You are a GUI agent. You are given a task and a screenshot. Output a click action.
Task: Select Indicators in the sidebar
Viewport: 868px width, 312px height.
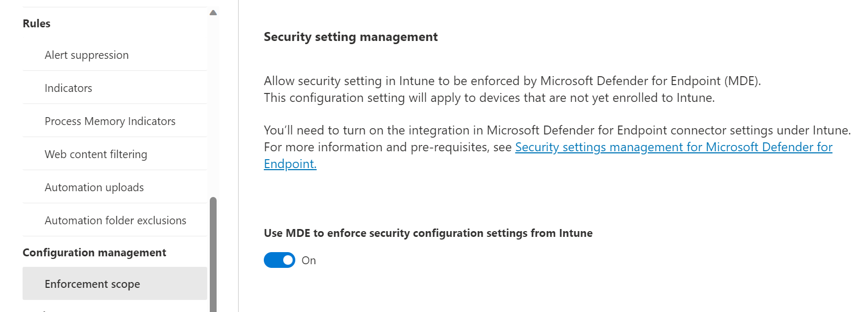[x=68, y=88]
